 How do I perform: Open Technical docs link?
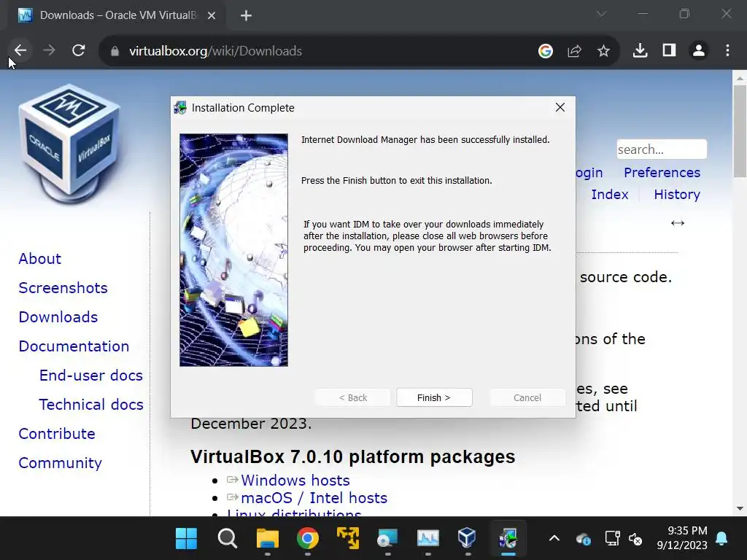pos(91,404)
